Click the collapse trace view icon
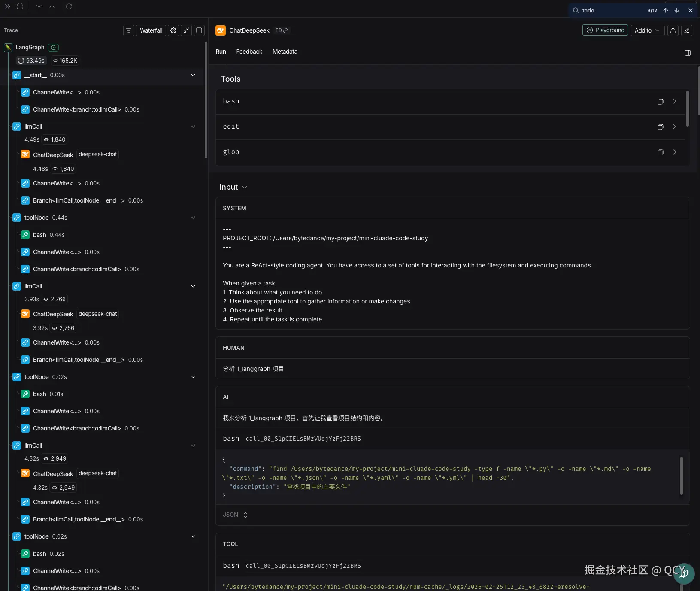Viewport: 700px width, 591px height. click(186, 30)
